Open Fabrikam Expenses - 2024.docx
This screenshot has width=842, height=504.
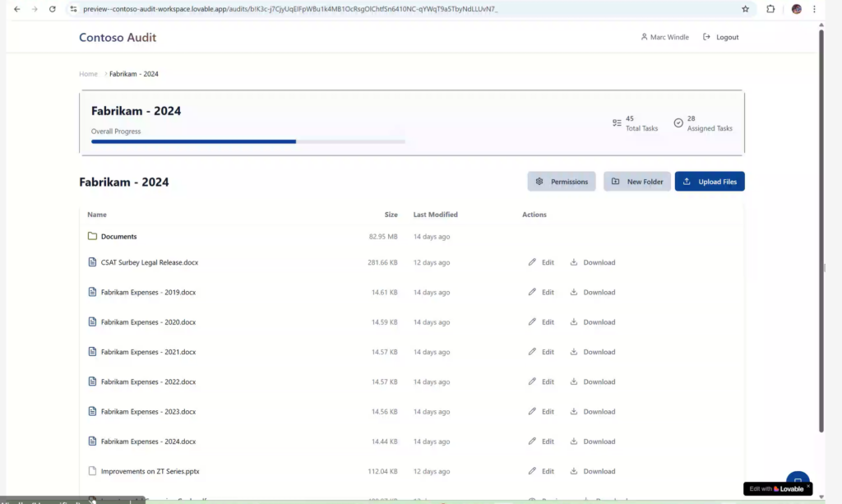(148, 442)
